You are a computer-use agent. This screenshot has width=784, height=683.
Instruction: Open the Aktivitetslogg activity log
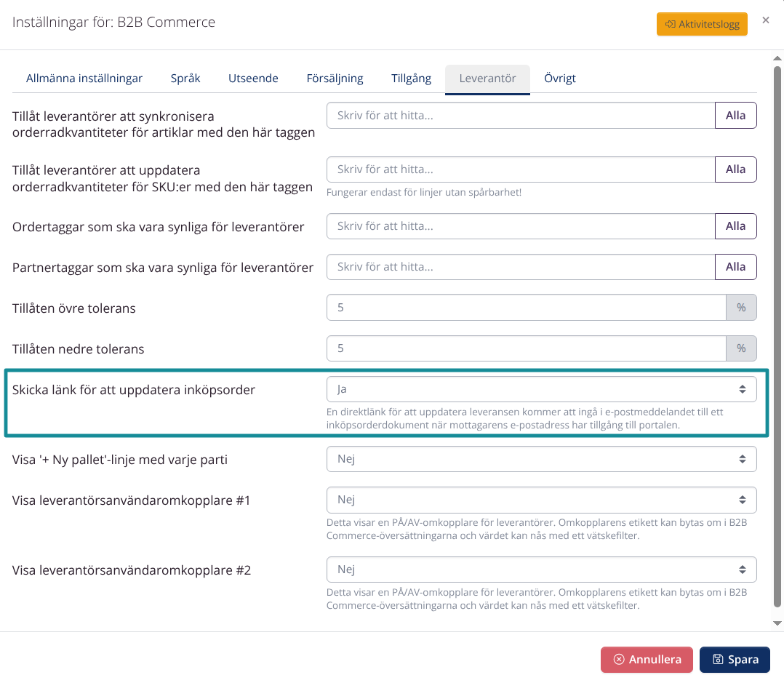pyautogui.click(x=702, y=24)
